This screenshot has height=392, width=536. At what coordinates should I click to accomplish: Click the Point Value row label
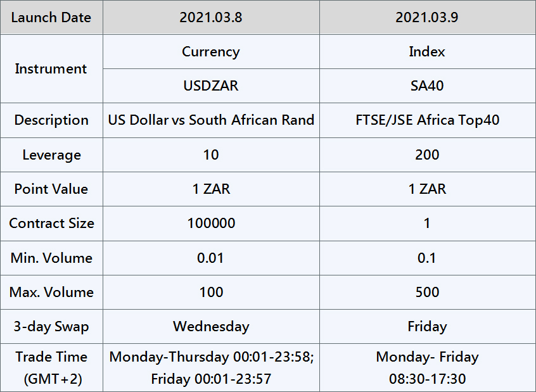[x=51, y=189]
